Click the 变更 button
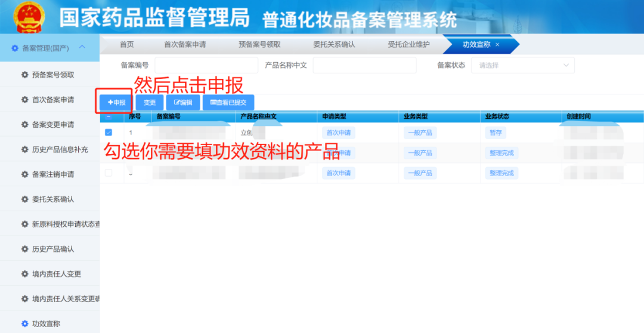 [x=150, y=103]
